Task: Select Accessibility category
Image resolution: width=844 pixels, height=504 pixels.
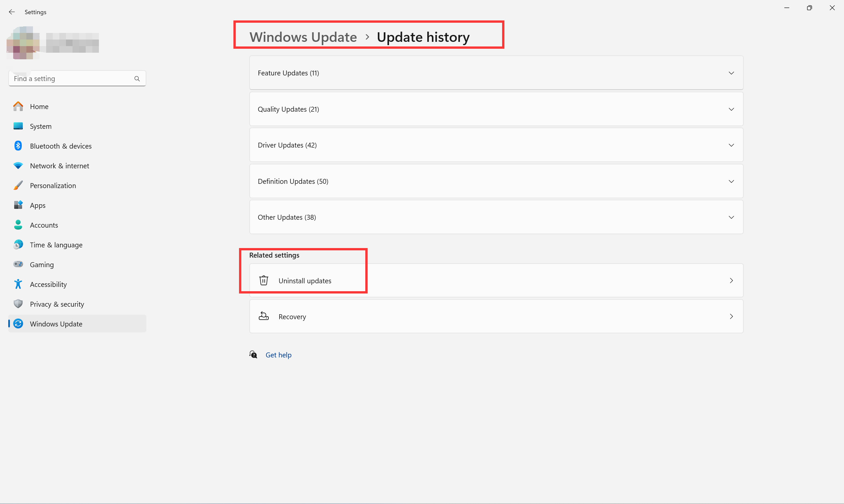Action: (x=77, y=284)
